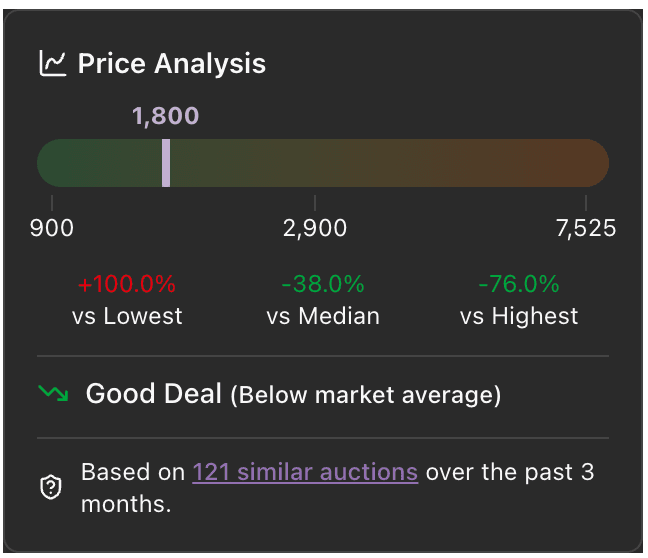Viewport: 648px width, 558px height.
Task: Click the Below market average note
Action: tap(366, 395)
